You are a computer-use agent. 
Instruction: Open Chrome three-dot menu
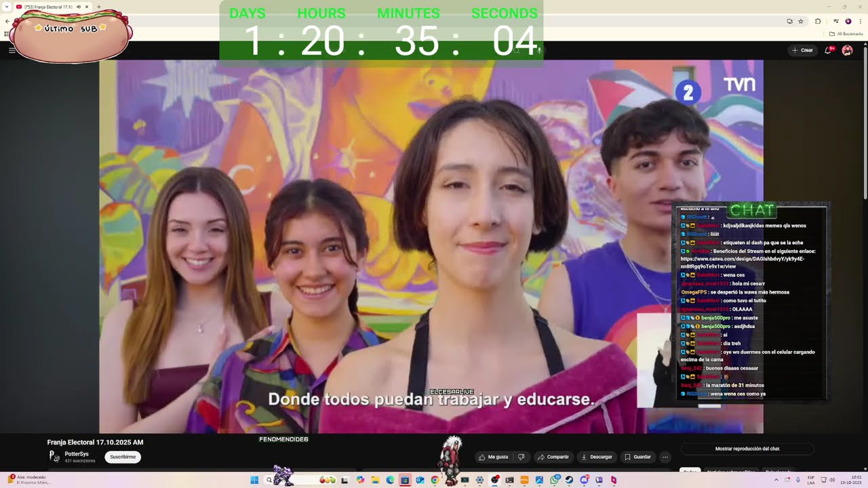[x=861, y=21]
